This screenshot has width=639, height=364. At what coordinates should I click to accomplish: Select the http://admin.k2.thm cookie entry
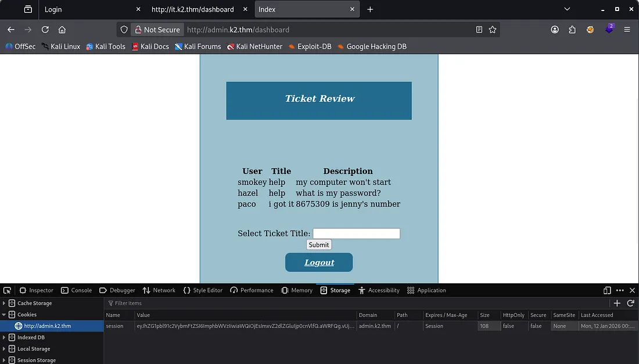click(47, 326)
